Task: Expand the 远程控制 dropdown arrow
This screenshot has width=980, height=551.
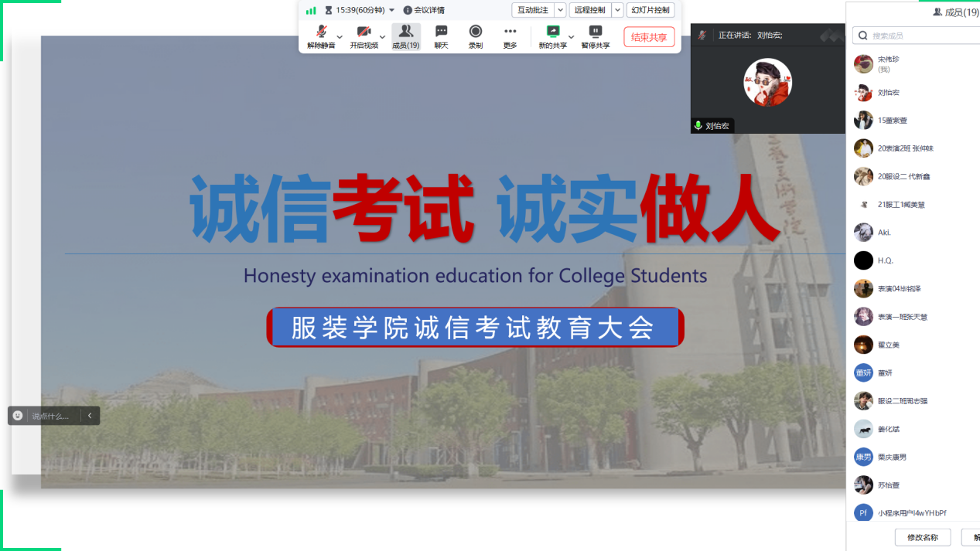Action: click(x=617, y=10)
